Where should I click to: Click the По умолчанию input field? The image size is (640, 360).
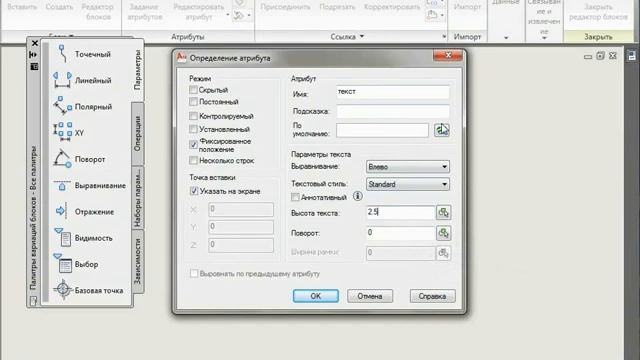pos(382,130)
